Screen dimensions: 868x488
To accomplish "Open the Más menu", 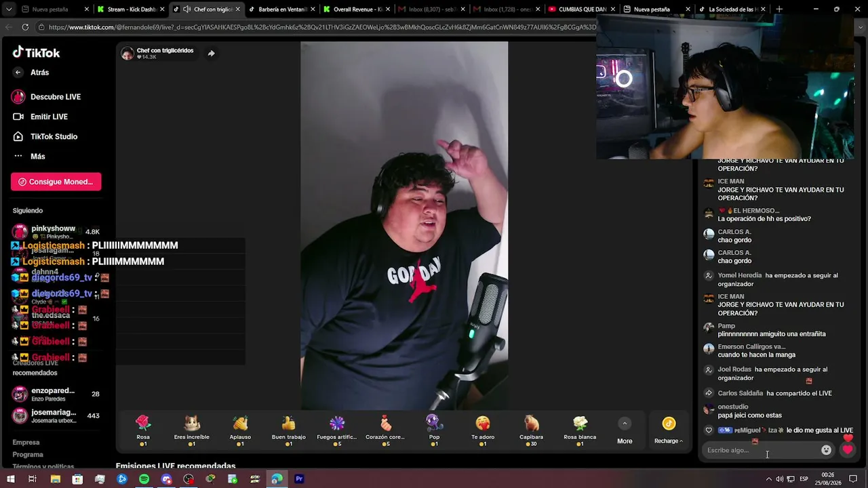I will point(37,156).
